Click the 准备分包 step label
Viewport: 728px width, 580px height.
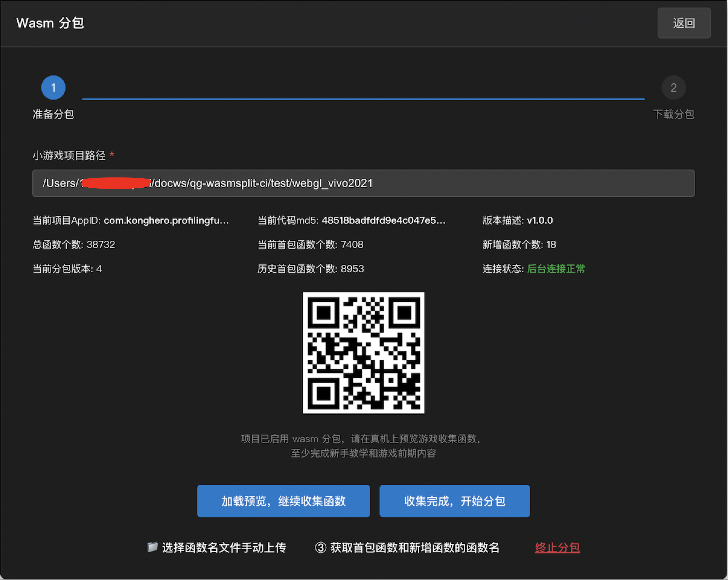53,114
